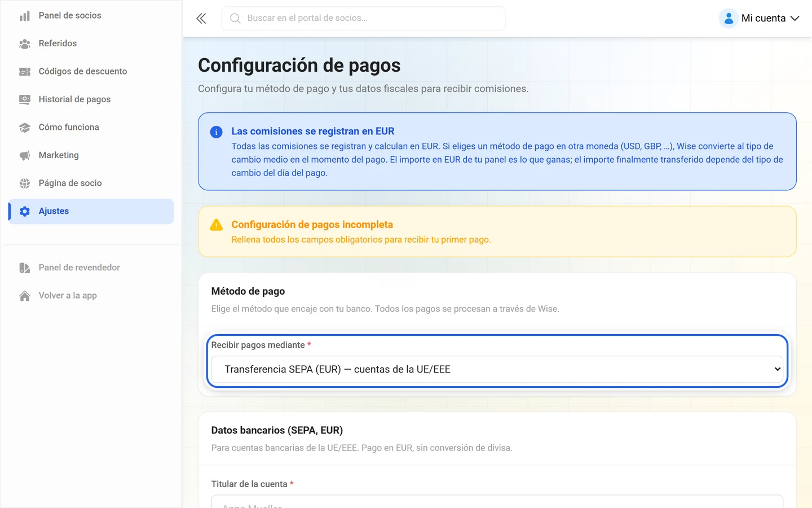Focus the Buscar en el portal de socios field
This screenshot has height=508, width=812.
364,19
